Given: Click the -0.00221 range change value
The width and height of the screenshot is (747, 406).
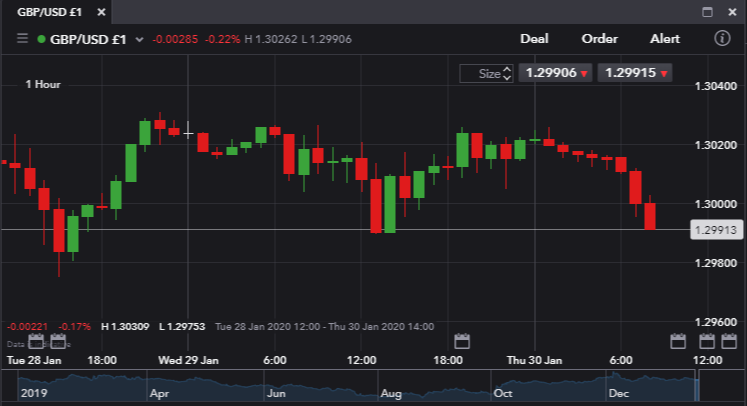Looking at the screenshot, I should [x=28, y=327].
